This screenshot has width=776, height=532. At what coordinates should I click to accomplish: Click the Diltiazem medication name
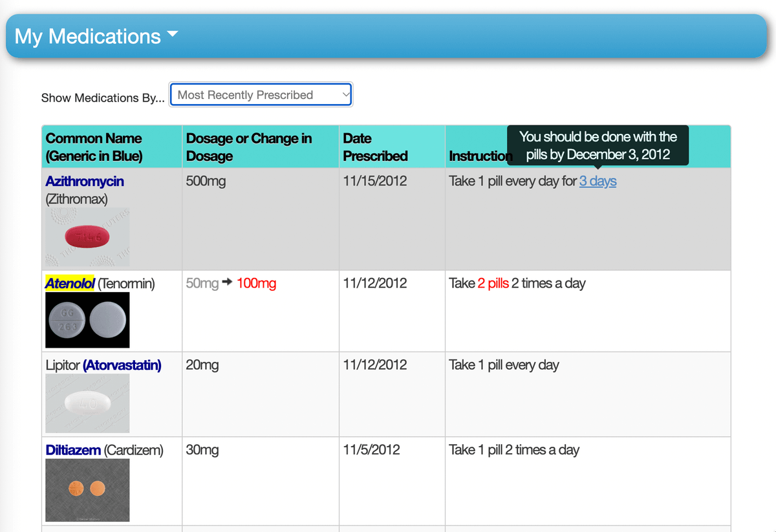(73, 450)
